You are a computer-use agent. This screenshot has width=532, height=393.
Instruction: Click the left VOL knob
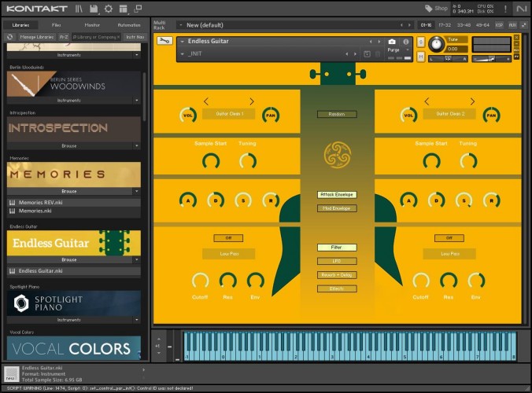pos(187,116)
